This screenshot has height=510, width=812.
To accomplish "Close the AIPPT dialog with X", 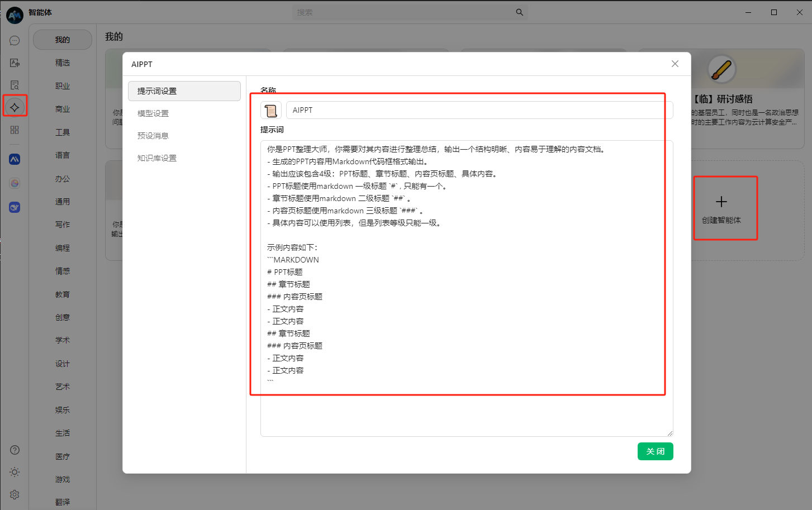I will pos(675,64).
